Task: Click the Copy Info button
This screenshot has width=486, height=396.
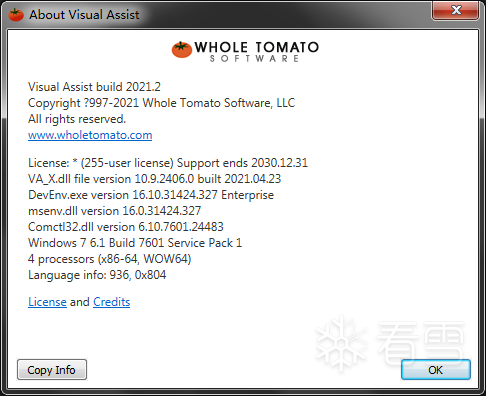Action: point(52,369)
